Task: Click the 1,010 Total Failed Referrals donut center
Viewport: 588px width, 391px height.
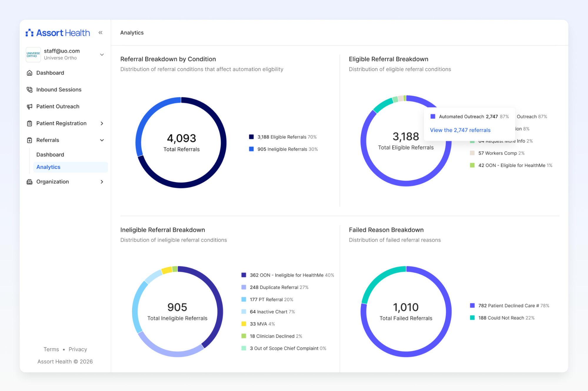Action: point(406,312)
